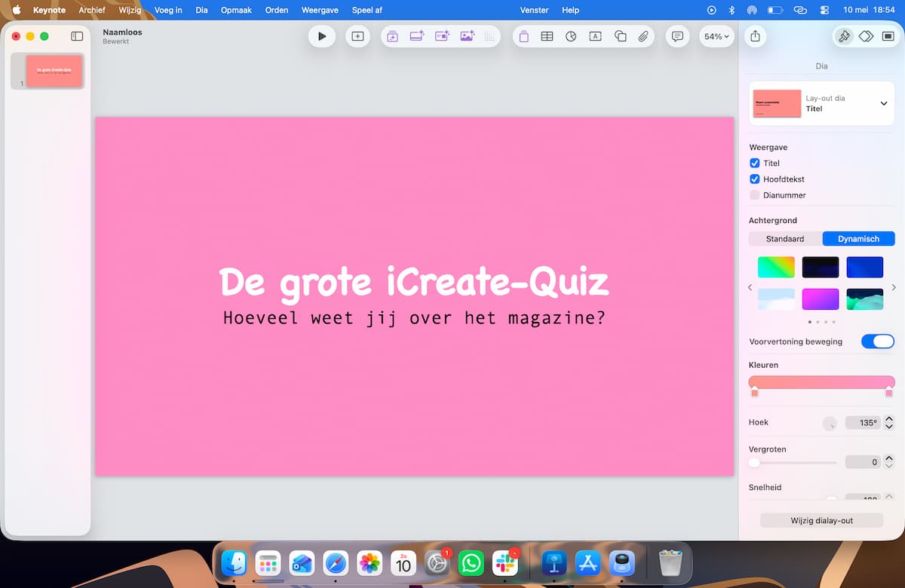Image resolution: width=905 pixels, height=588 pixels.
Task: Open the Speel af menu
Action: click(367, 10)
